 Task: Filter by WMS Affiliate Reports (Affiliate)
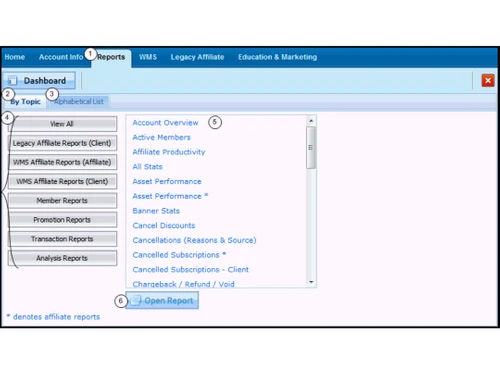pyautogui.click(x=62, y=162)
